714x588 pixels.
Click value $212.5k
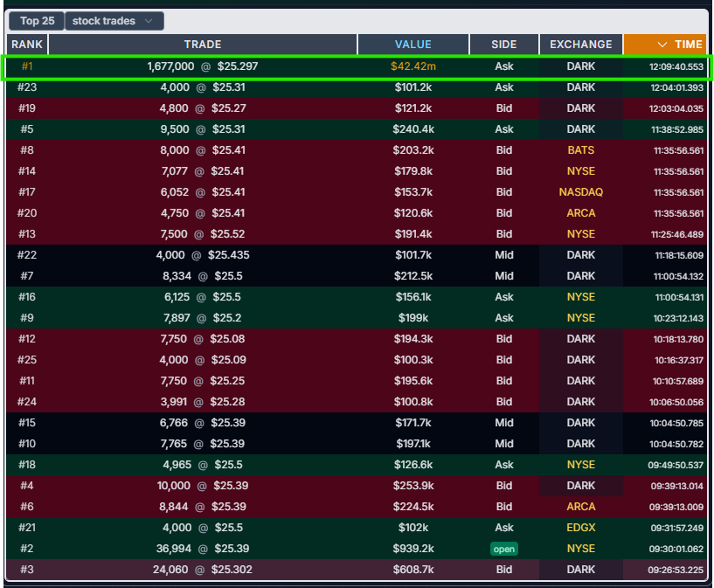coord(413,276)
